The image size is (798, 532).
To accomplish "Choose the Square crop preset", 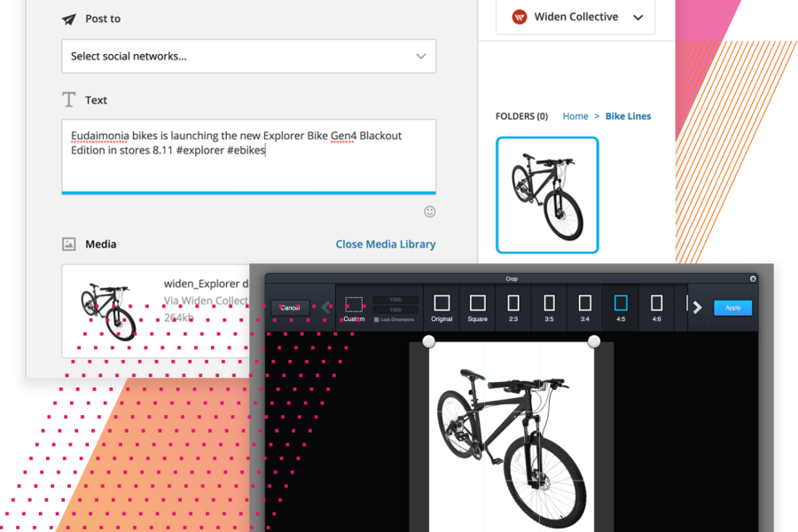I will (x=478, y=304).
